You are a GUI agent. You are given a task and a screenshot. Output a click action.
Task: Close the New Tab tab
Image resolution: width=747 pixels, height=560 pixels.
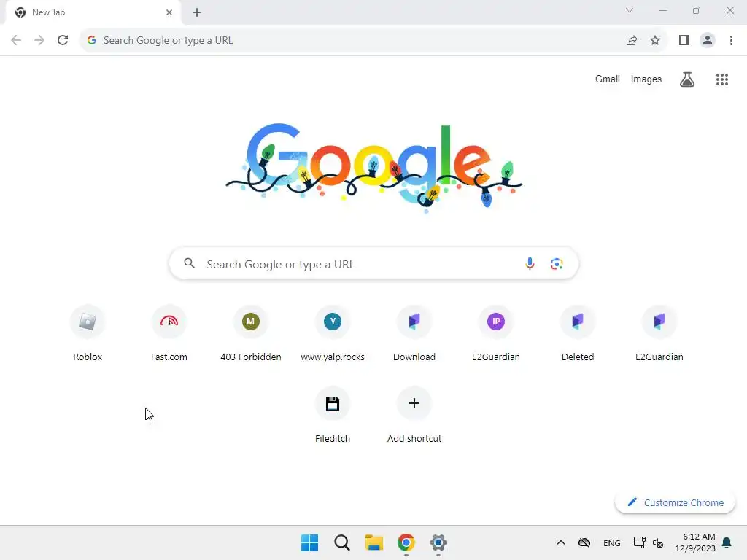[169, 12]
